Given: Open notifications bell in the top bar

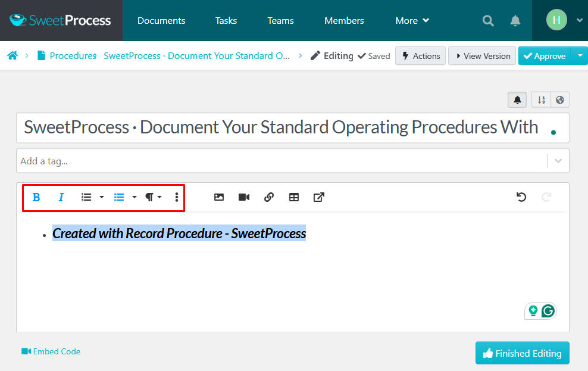Looking at the screenshot, I should coord(515,21).
